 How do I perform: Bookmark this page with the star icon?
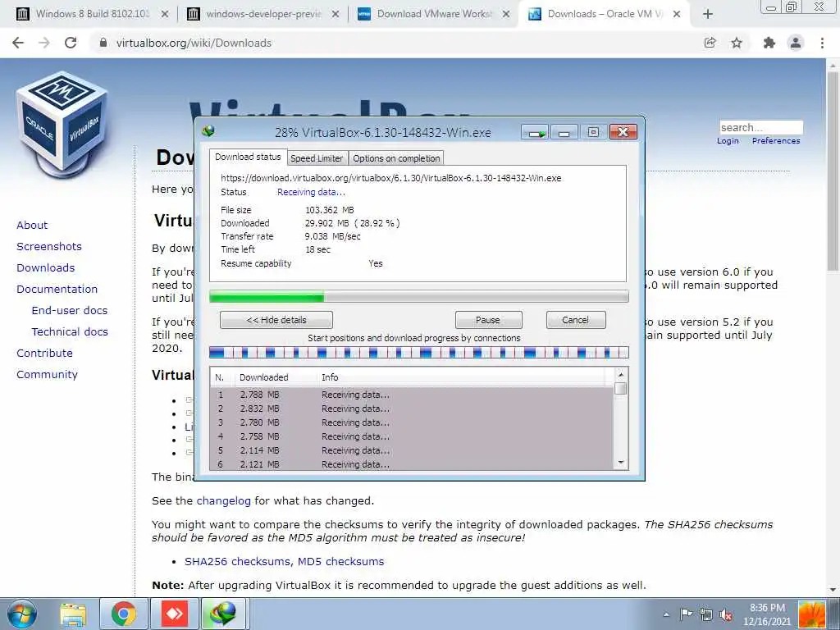[737, 43]
